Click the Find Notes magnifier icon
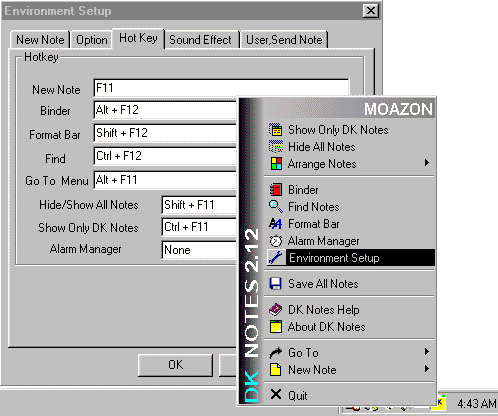The image size is (498, 416). 276,207
